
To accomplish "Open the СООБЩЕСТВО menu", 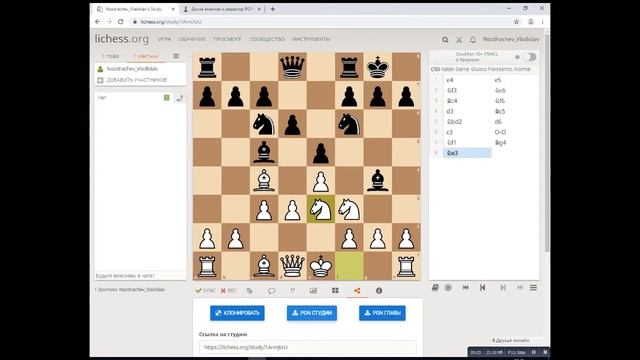I will coord(267,39).
